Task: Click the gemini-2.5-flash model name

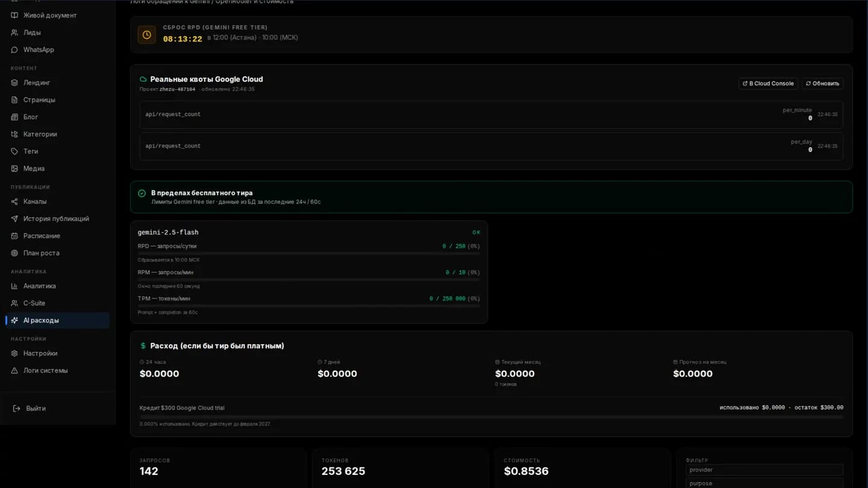Action: tap(168, 233)
